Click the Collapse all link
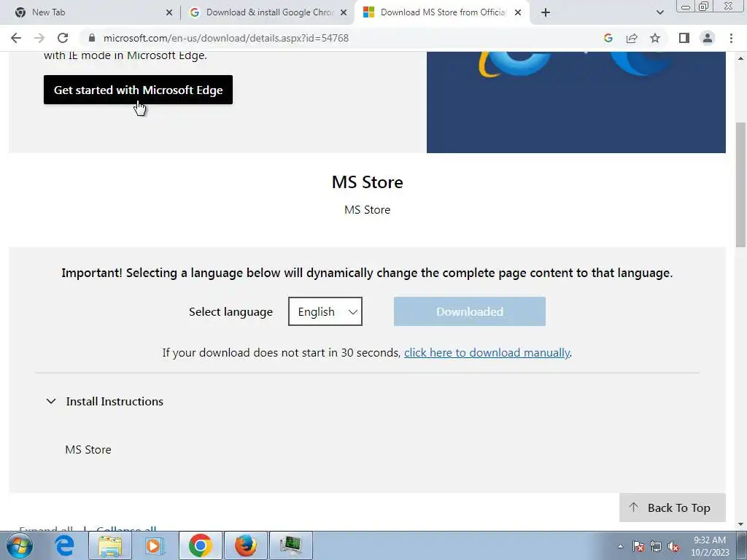The width and height of the screenshot is (747, 560). [x=126, y=529]
